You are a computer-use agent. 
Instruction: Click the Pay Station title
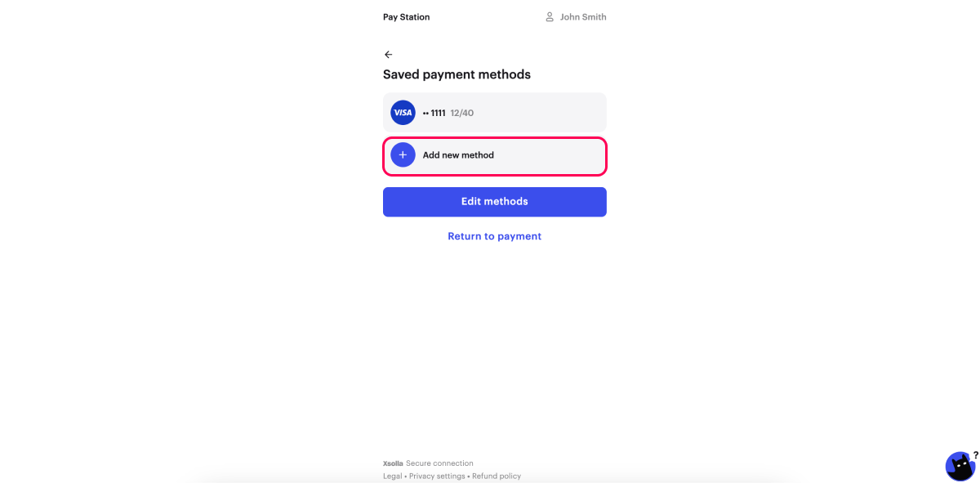[x=406, y=17]
